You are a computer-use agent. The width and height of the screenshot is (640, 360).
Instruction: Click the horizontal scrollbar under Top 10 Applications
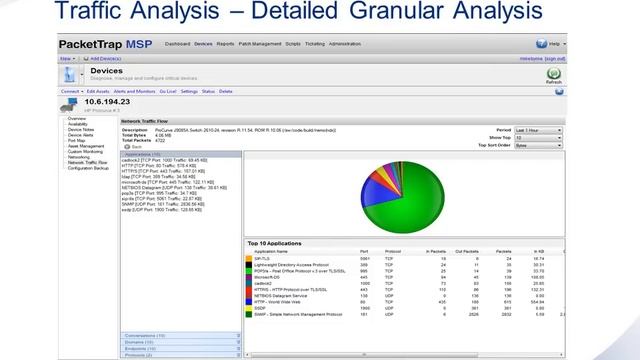pyautogui.click(x=364, y=355)
